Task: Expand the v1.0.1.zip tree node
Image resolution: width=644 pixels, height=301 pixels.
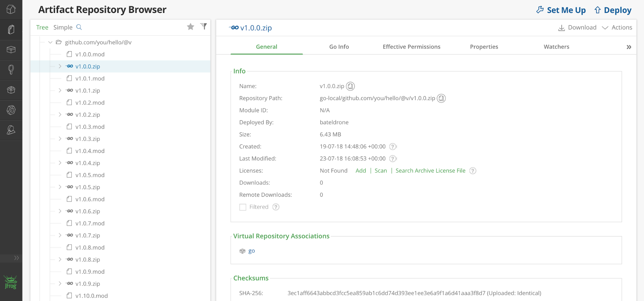Action: (60, 90)
